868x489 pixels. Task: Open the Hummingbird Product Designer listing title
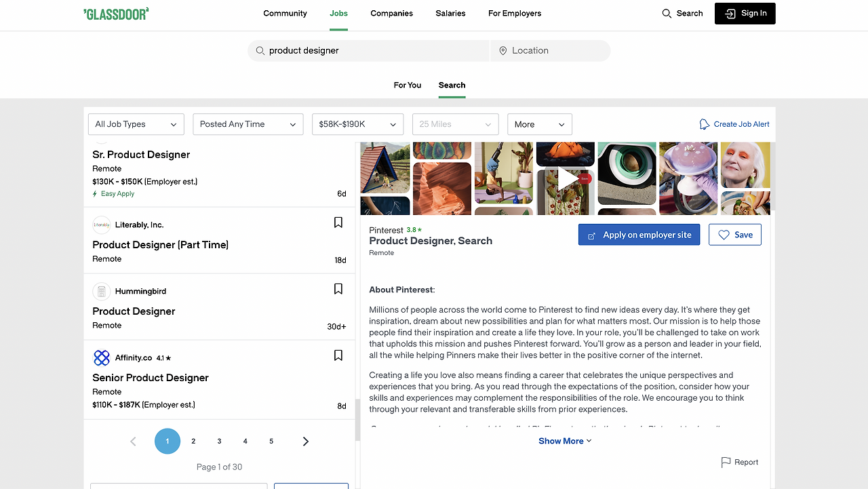[134, 311]
